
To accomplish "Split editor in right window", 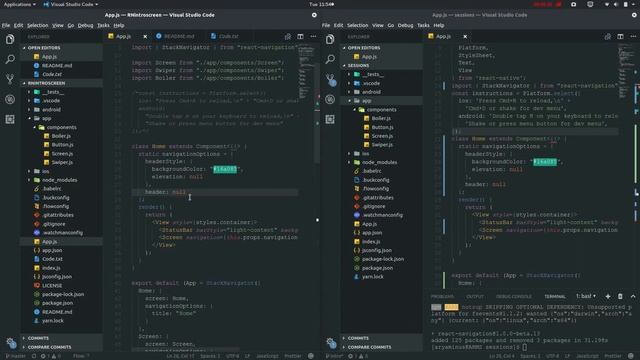I will (x=620, y=36).
